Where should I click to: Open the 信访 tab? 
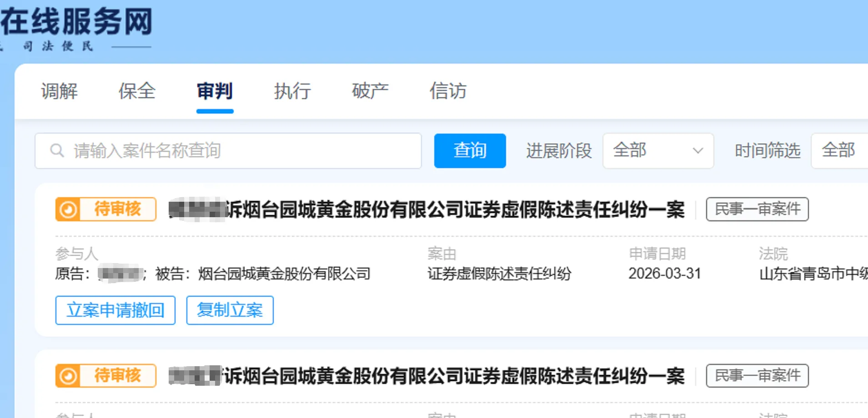[x=448, y=91]
